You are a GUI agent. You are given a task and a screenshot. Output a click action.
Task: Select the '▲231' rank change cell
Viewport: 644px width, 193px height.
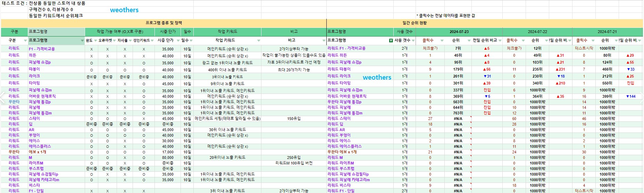coord(560,69)
